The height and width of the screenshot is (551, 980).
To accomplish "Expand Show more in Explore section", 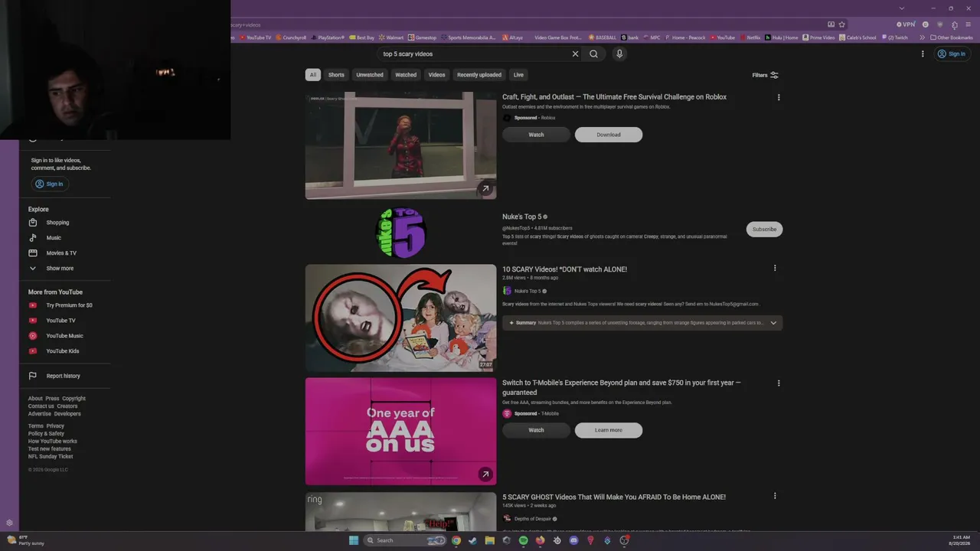I will (60, 269).
